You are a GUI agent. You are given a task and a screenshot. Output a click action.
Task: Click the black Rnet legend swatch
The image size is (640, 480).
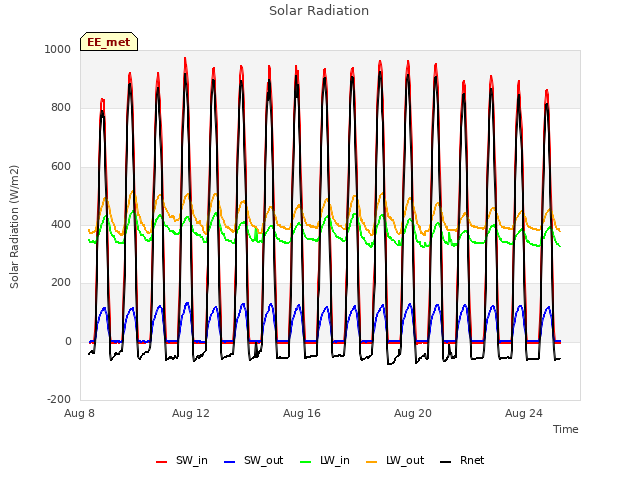click(446, 462)
